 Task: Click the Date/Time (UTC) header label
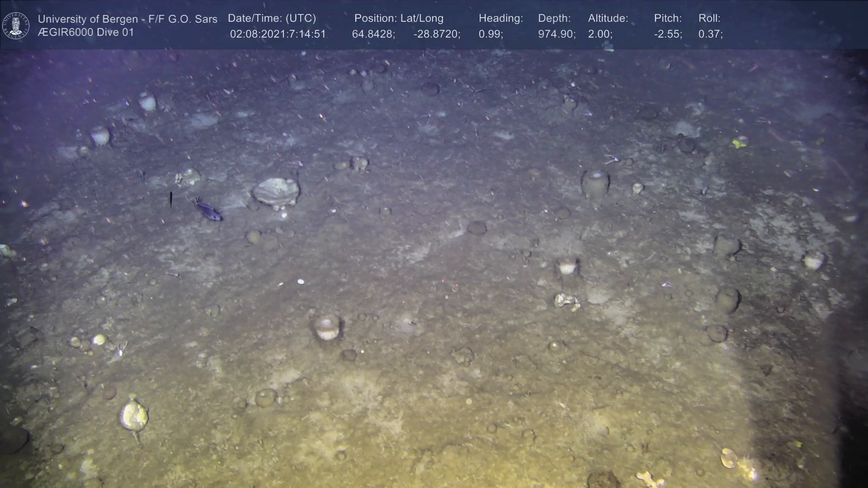pyautogui.click(x=272, y=19)
